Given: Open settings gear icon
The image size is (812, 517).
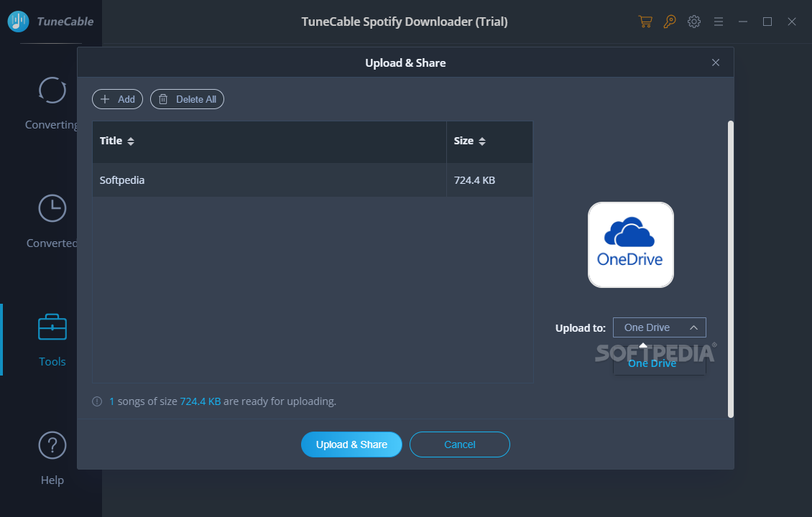Looking at the screenshot, I should tap(694, 22).
